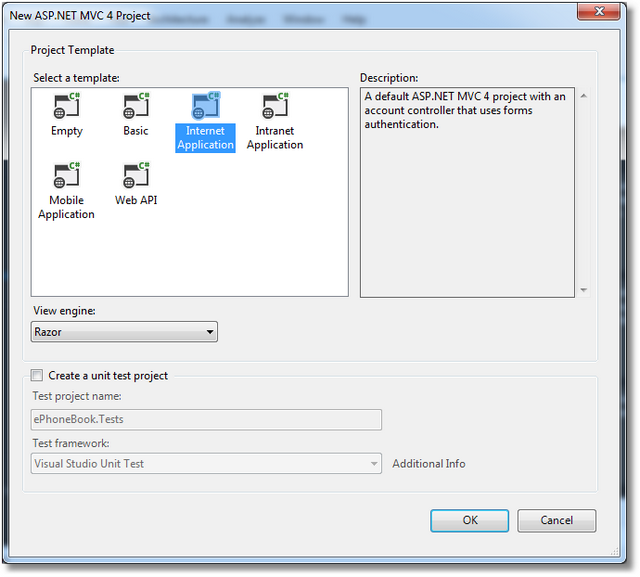The image size is (640, 577).
Task: Click the description scrollbar down arrow
Action: (584, 290)
